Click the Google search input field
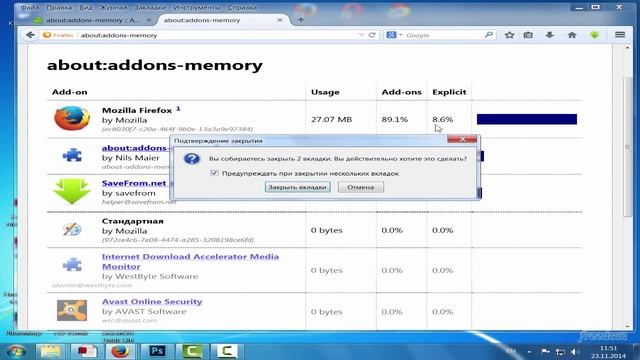Image resolution: width=640 pixels, height=360 pixels. click(443, 35)
